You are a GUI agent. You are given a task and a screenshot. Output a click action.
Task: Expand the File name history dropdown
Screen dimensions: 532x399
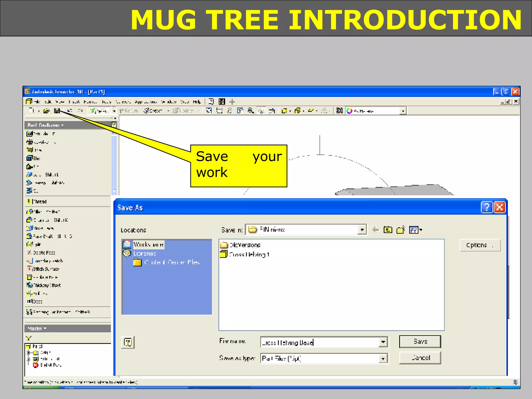click(x=383, y=342)
